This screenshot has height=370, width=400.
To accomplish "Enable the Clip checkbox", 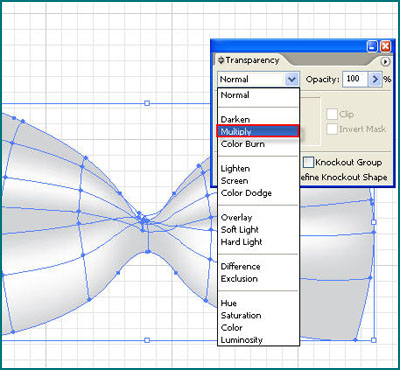I will 332,114.
